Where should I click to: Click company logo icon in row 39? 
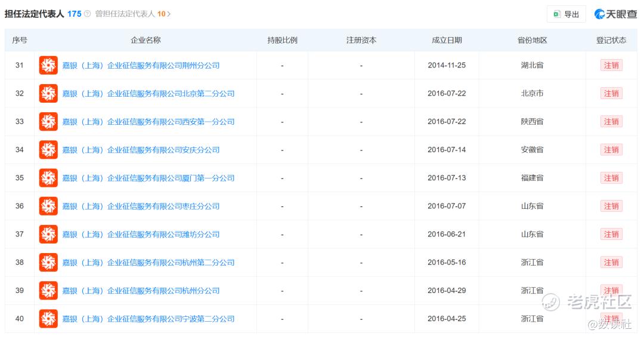(x=48, y=291)
